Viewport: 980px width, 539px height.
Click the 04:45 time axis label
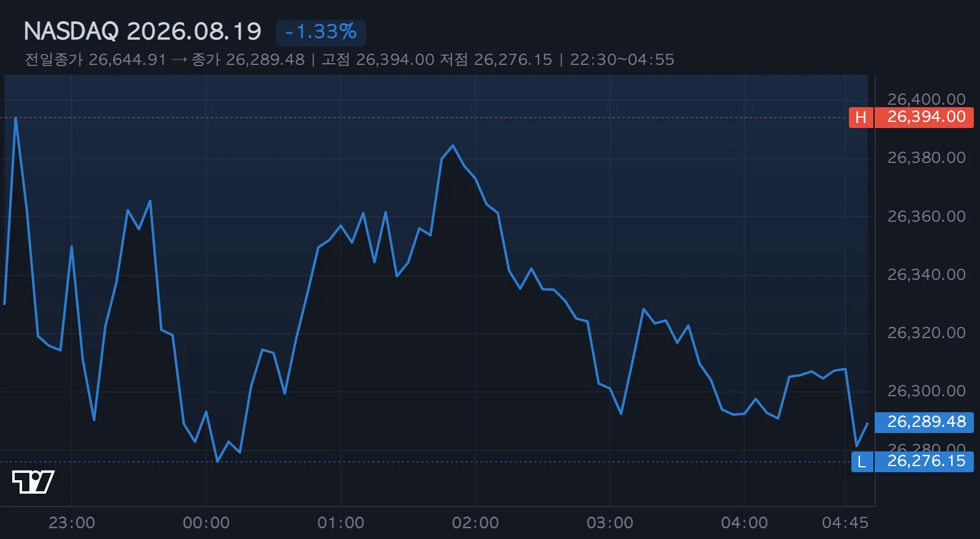point(845,522)
